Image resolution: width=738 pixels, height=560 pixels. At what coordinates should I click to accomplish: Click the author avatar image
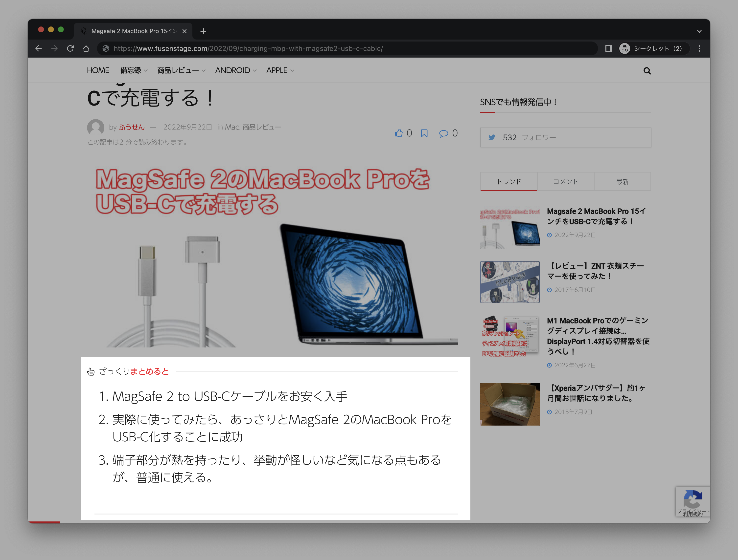click(x=96, y=127)
